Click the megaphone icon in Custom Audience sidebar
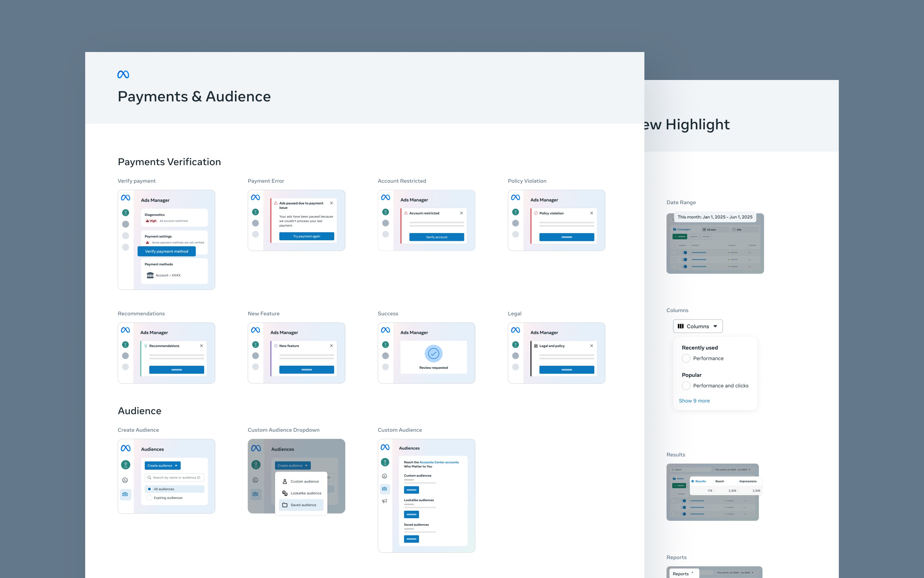The height and width of the screenshot is (578, 924). coord(385,501)
